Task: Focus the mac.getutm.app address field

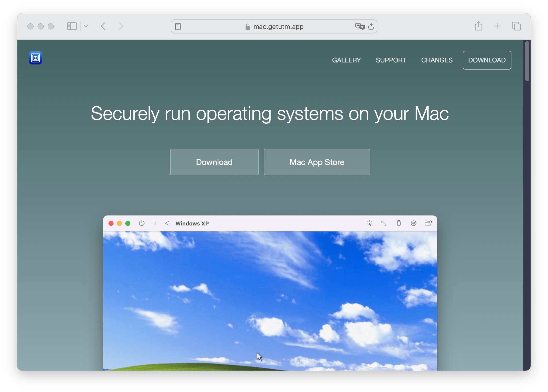Action: click(274, 26)
